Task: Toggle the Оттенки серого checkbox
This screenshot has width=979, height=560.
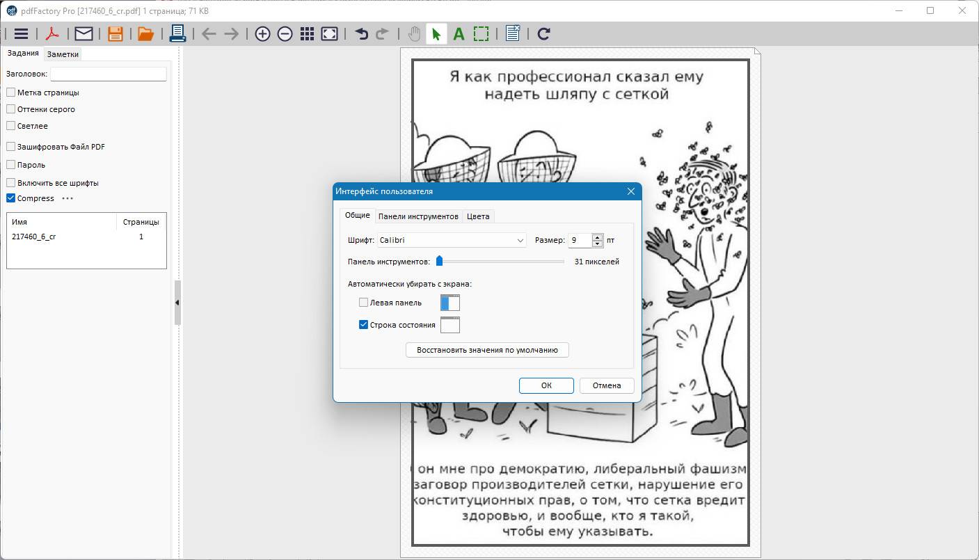Action: pos(11,109)
